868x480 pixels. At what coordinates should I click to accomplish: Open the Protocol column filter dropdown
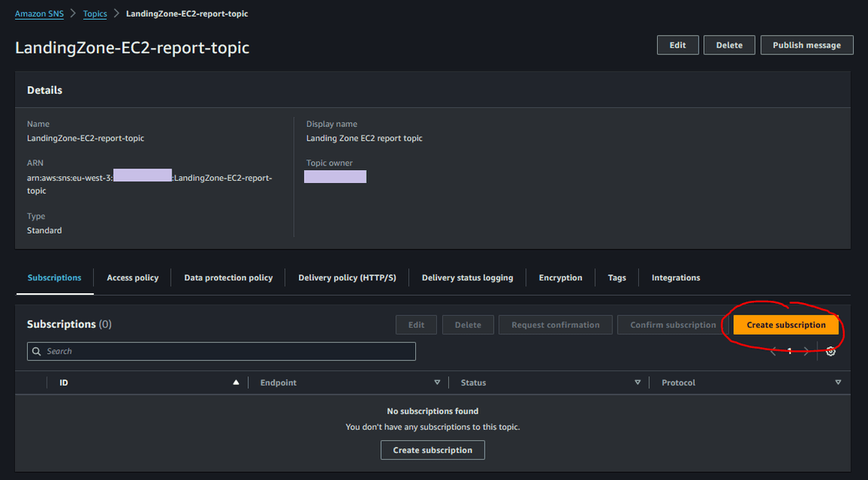838,382
